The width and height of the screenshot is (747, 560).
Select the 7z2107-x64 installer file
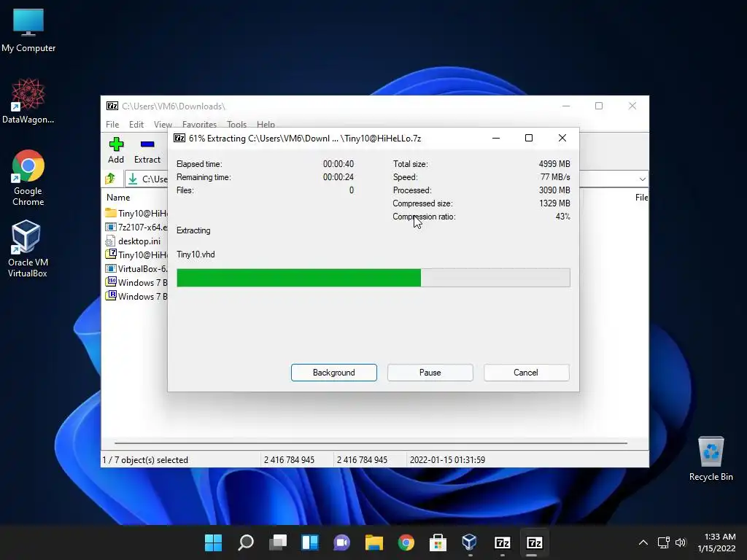[x=136, y=227]
